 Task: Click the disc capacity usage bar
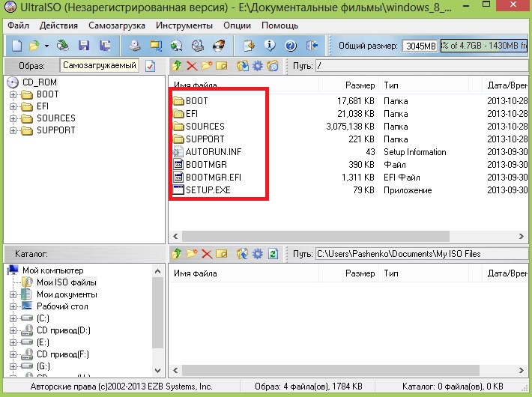483,46
